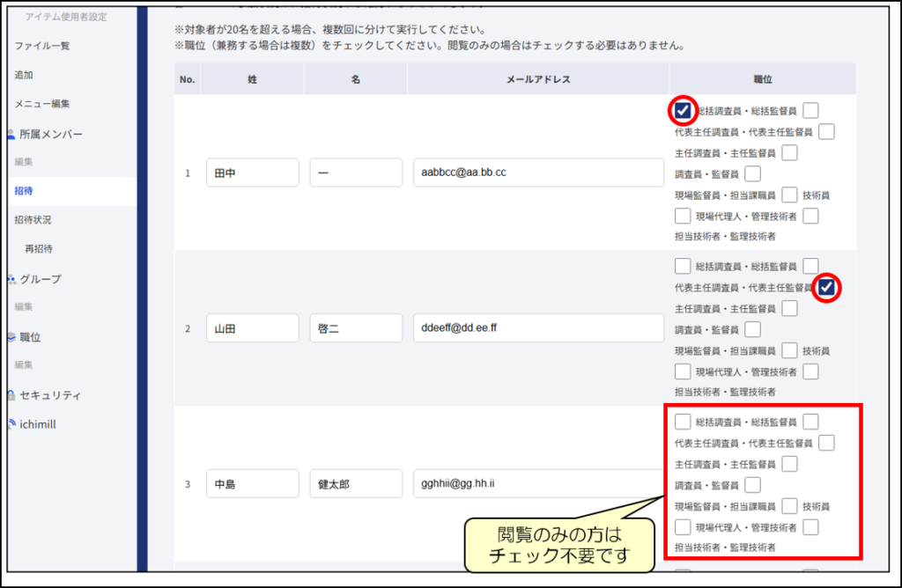Open メニュー編集 in the sidebar
Screen dimensions: 902x588
(x=42, y=104)
